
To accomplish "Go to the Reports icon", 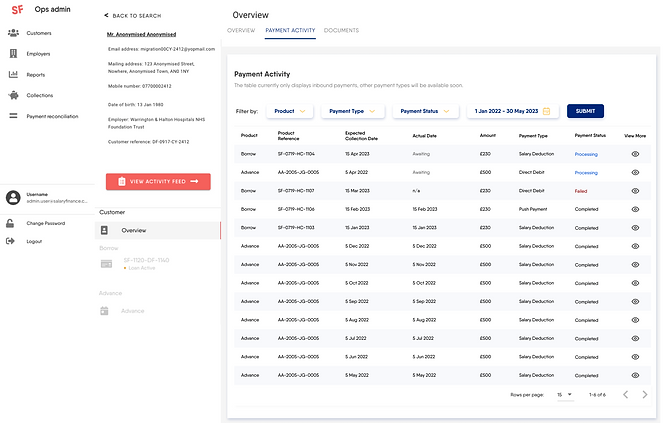I will point(13,74).
